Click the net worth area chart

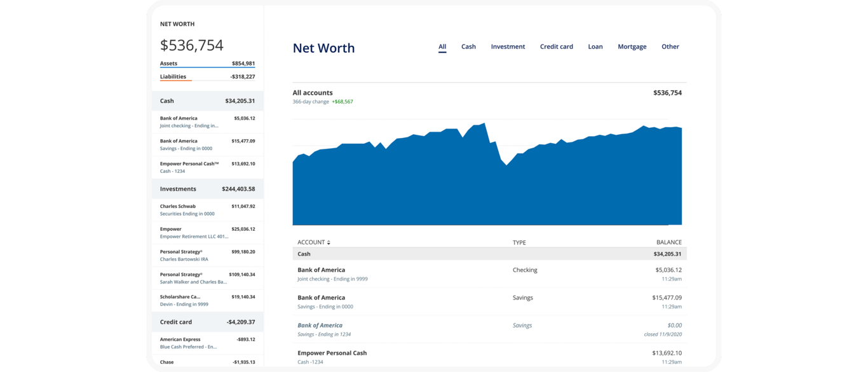click(x=487, y=184)
